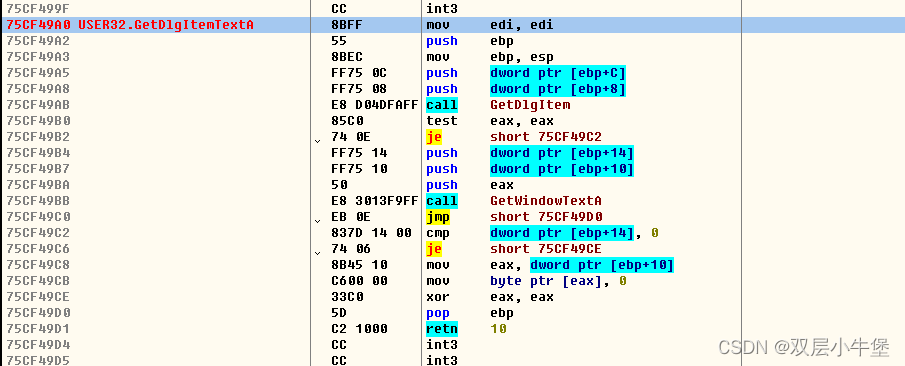Click operand 'byte ptr [eax], 0'
905x366 pixels.
pyautogui.click(x=558, y=281)
